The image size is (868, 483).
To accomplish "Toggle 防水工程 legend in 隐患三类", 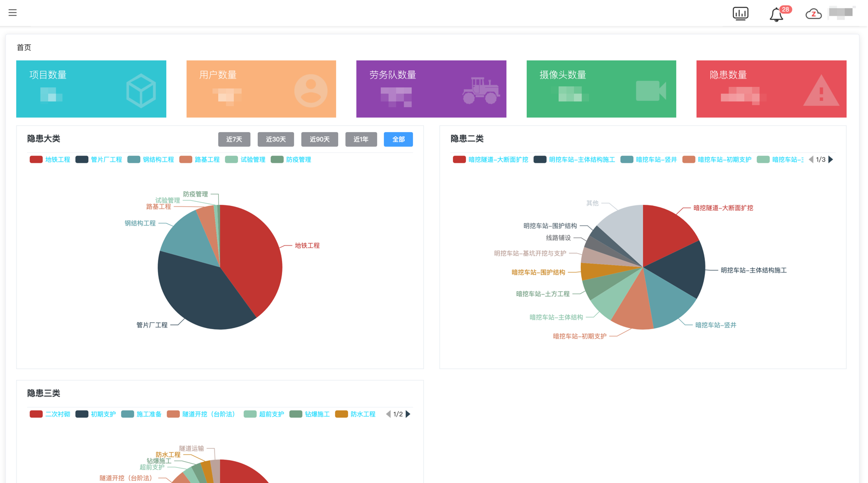I will coord(355,414).
